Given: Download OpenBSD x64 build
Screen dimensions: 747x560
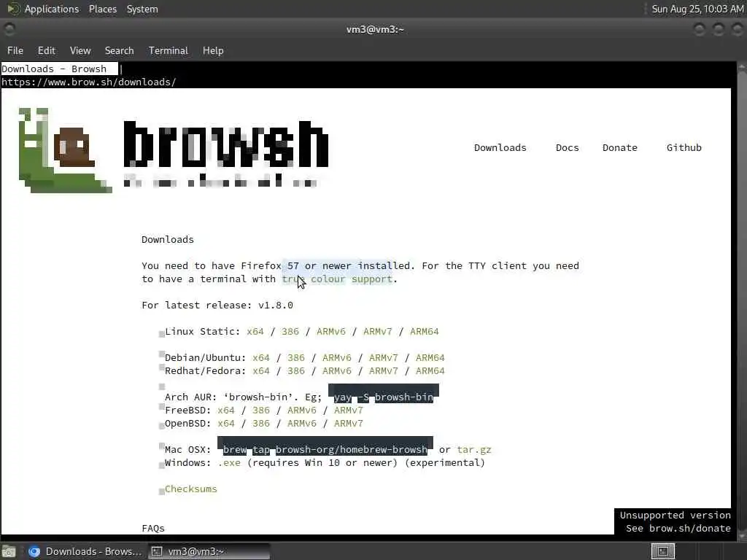Looking at the screenshot, I should tap(226, 424).
